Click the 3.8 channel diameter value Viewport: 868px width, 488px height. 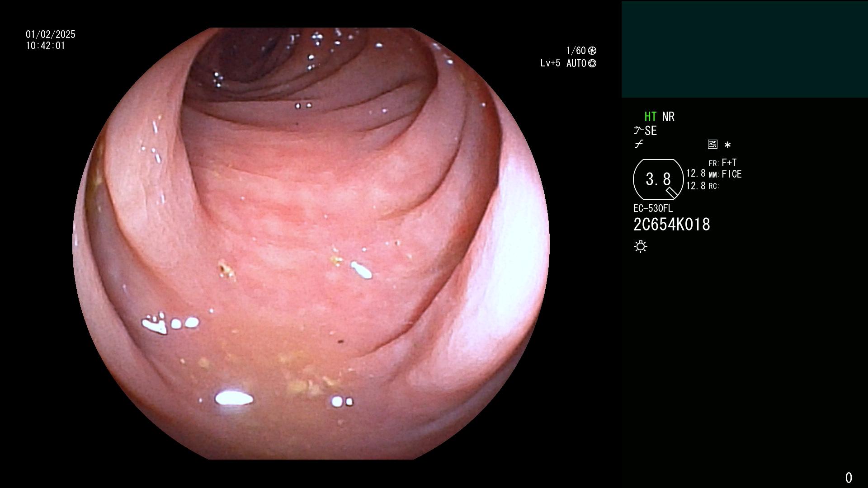(x=658, y=179)
